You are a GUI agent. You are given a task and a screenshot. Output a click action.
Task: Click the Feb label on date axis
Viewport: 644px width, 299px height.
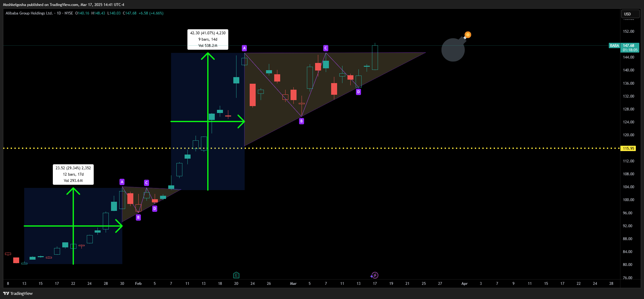pos(138,284)
